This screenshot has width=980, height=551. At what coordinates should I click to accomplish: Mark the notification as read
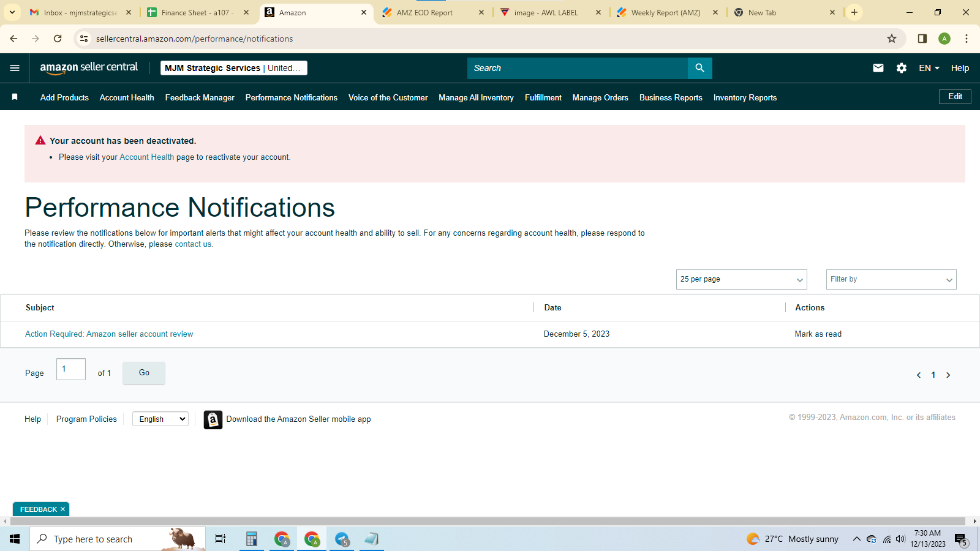click(x=818, y=334)
